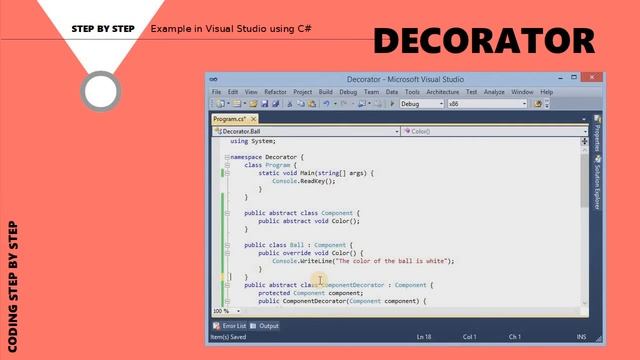Screen dimensions: 640x360
Task: Open the Undo history dropdown arrow
Action: coord(335,104)
